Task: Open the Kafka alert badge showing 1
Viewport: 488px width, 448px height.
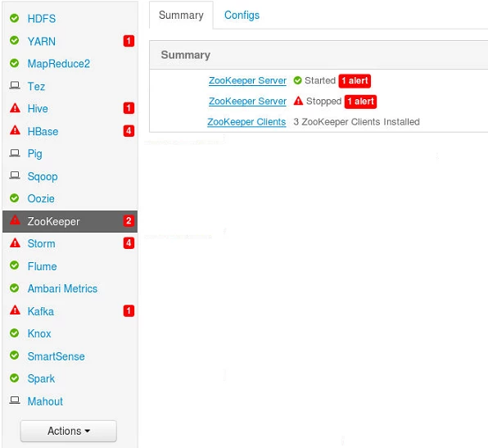Action: [129, 311]
